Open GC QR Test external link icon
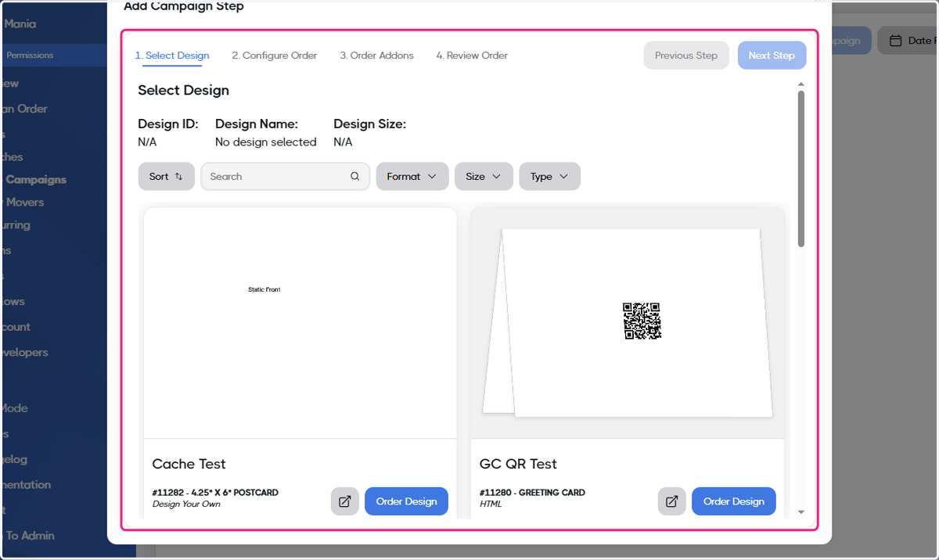Image resolution: width=939 pixels, height=560 pixels. click(672, 501)
